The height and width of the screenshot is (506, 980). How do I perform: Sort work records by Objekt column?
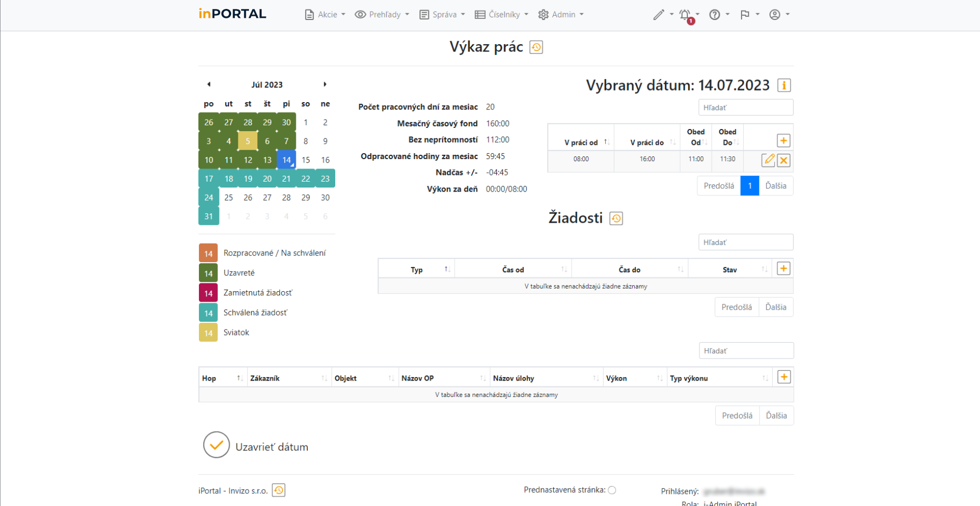pyautogui.click(x=365, y=378)
